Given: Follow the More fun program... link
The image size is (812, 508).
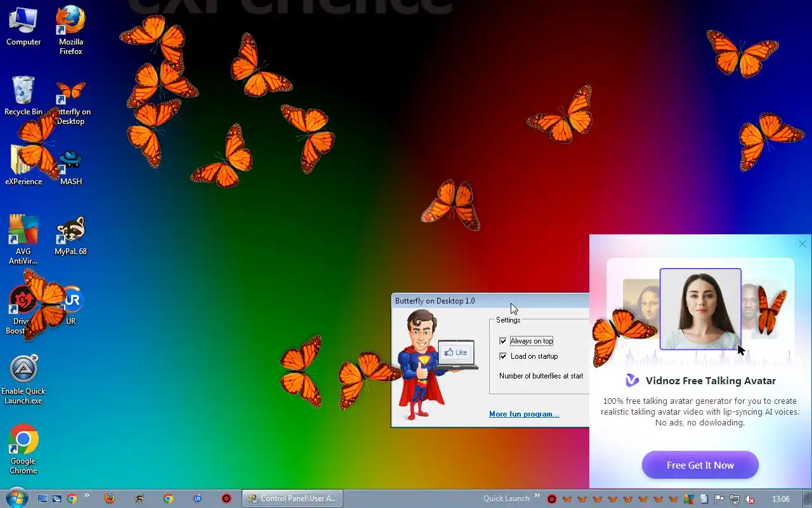Looking at the screenshot, I should click(x=524, y=414).
